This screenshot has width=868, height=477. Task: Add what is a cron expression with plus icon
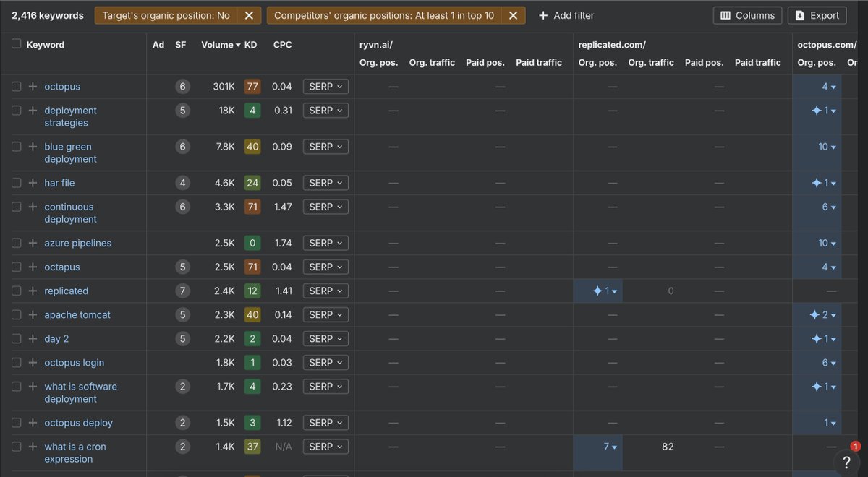33,447
